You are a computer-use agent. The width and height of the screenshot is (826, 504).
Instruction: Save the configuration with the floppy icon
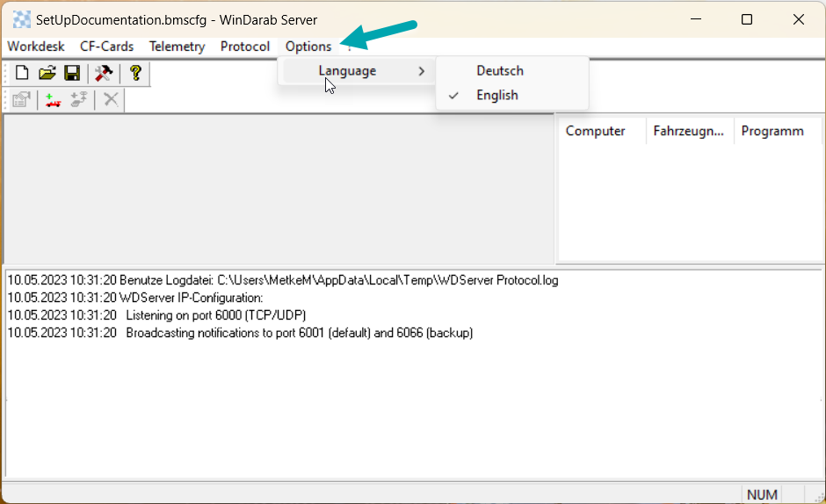(x=72, y=73)
